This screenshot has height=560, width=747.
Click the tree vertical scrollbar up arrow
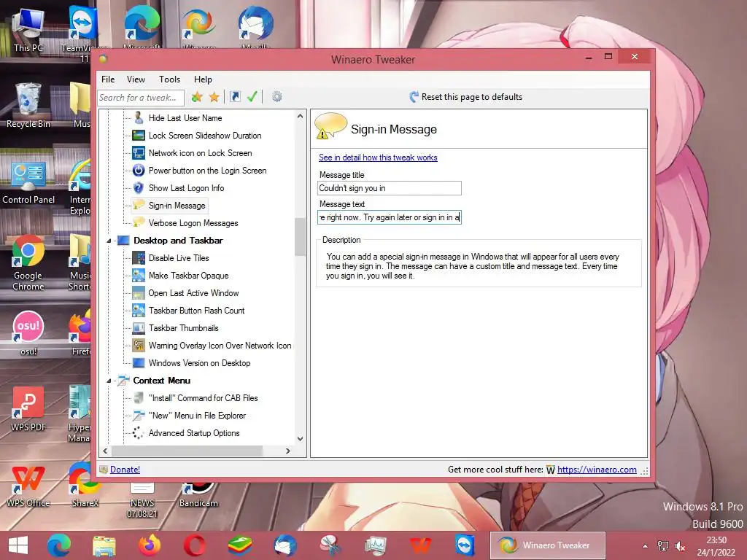tap(300, 116)
